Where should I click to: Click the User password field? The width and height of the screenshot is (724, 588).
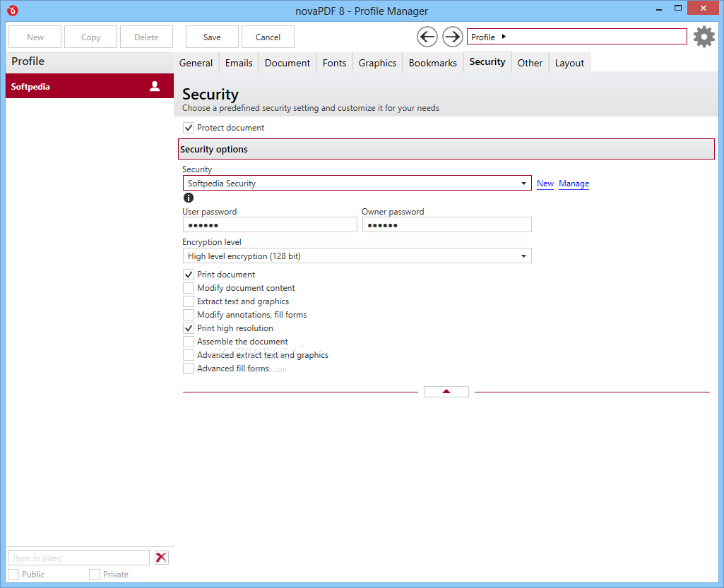pos(270,224)
